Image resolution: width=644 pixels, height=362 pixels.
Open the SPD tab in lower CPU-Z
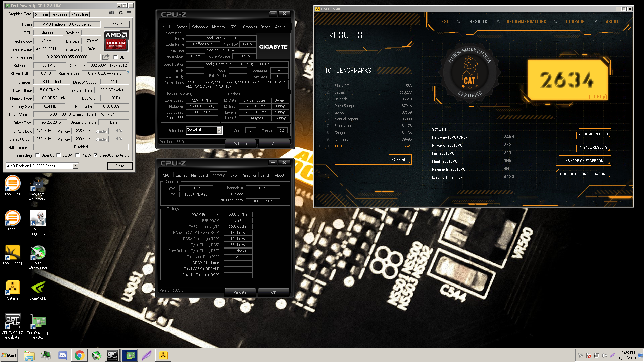pos(234,175)
